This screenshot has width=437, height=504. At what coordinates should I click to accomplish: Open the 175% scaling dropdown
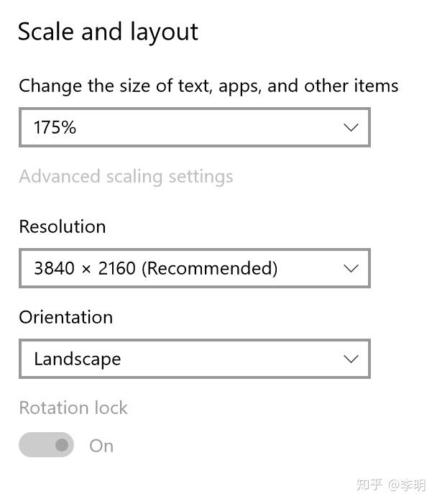pos(194,127)
